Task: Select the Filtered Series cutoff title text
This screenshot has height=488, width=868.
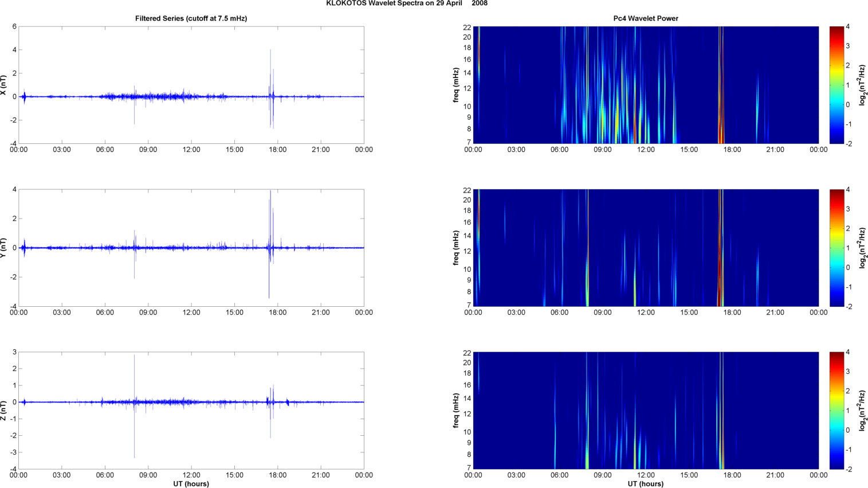Action: 191,18
